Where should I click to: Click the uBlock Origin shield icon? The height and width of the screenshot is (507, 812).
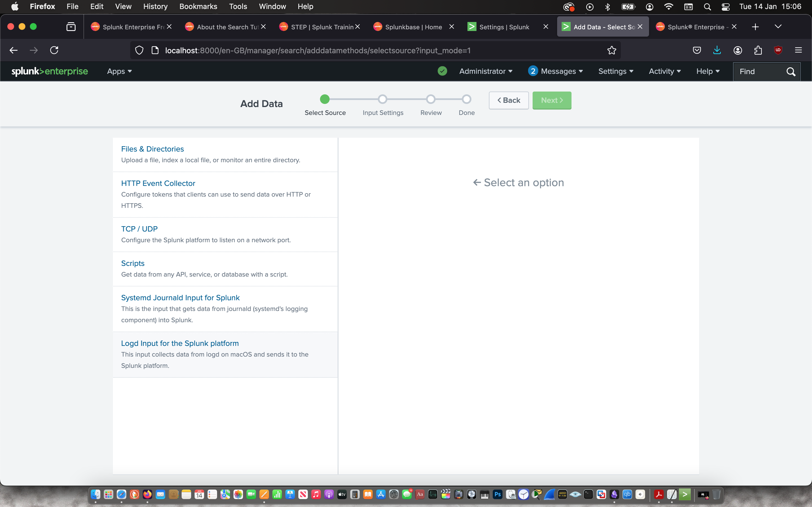point(778,50)
